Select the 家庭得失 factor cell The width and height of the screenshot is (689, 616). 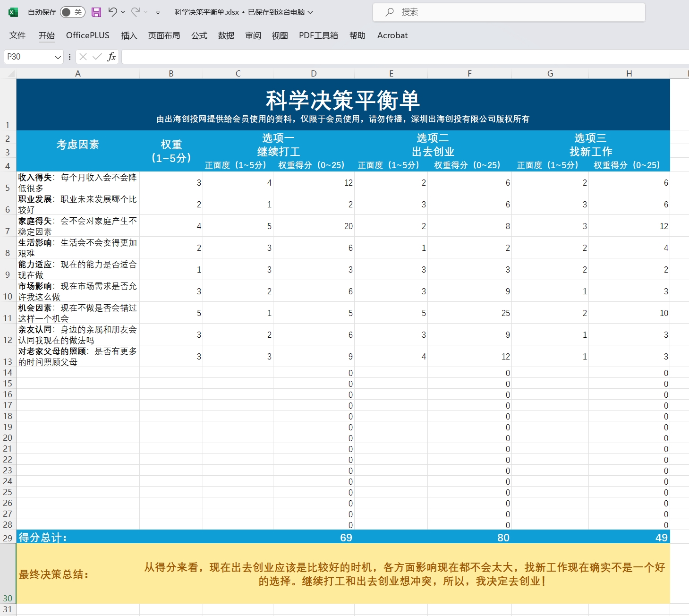click(78, 226)
